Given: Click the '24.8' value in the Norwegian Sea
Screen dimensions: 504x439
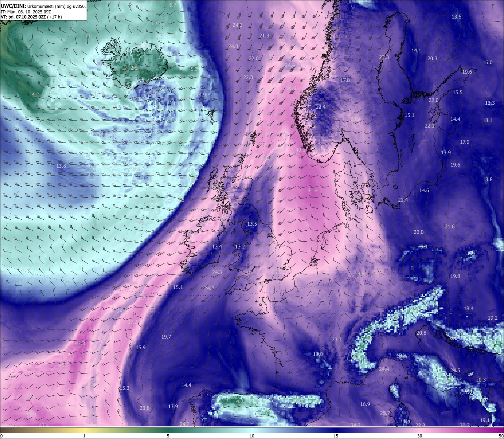Looking at the screenshot, I should pyautogui.click(x=233, y=46).
